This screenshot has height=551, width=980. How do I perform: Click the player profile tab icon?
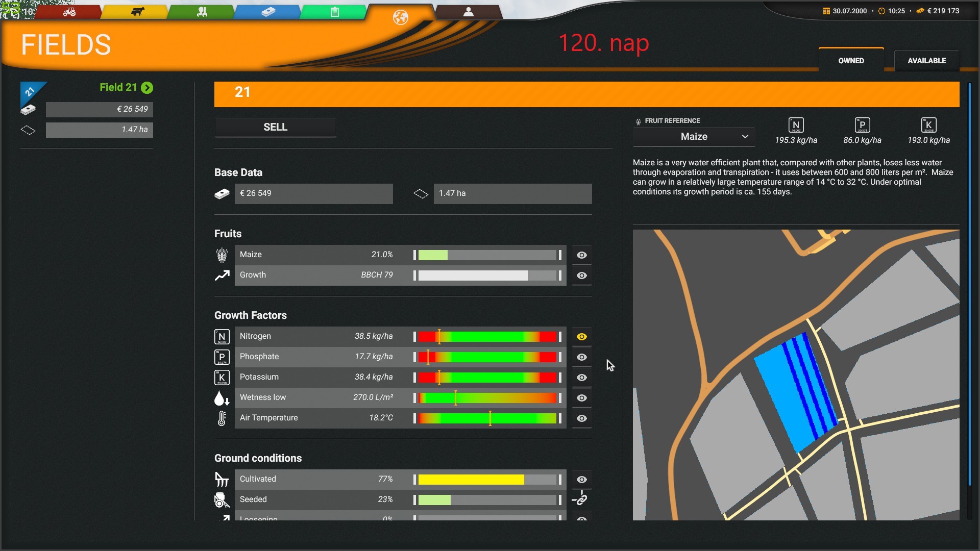coord(468,12)
